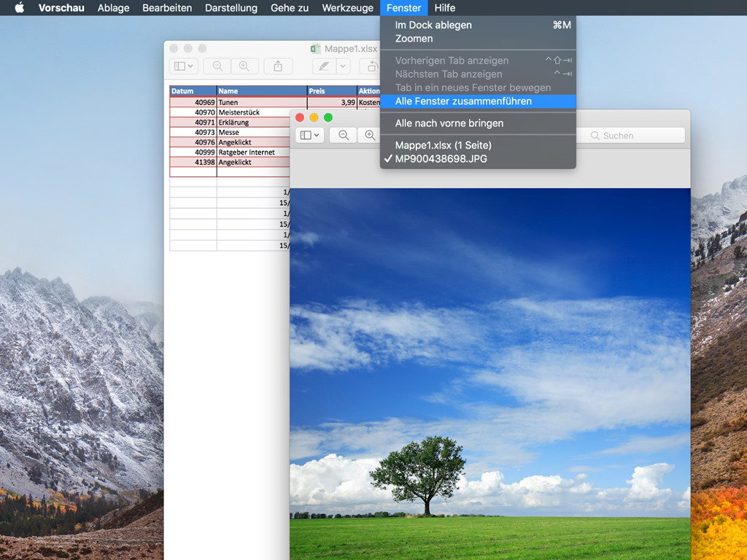This screenshot has width=747, height=560.
Task: Click the markup pen icon in Mappe1.xlsx
Action: 325,66
